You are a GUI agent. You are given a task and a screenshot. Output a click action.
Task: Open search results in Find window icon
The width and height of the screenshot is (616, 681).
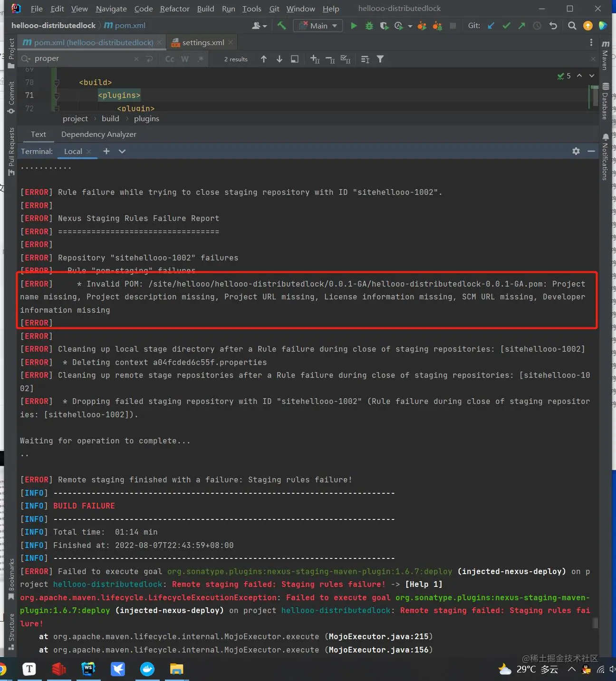click(x=295, y=59)
